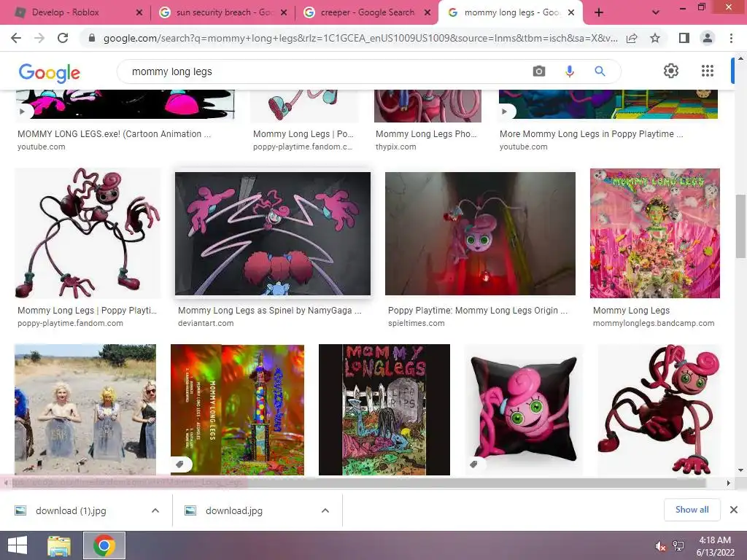This screenshot has height=560, width=747.
Task: Open the download (1).jpg file
Action: (x=71, y=510)
